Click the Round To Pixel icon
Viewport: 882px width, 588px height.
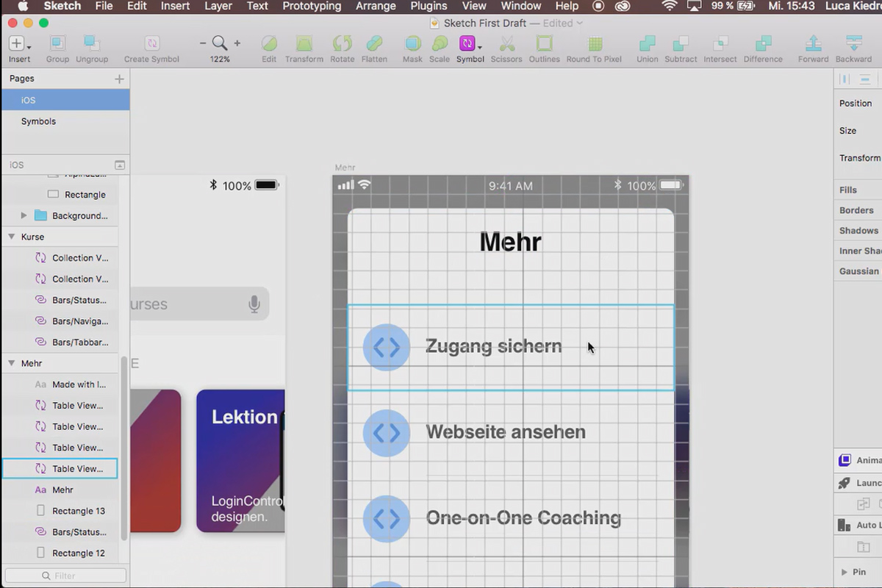595,43
